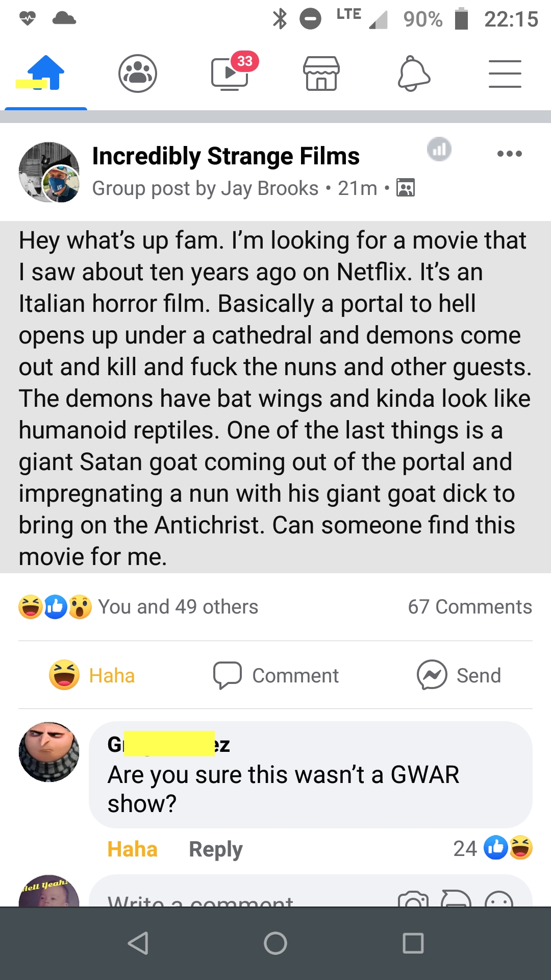Open the Home feed tab
This screenshot has width=551, height=980.
46,74
